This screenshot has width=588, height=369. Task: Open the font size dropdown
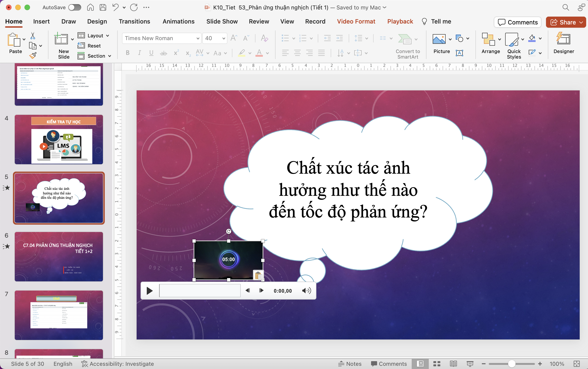(x=223, y=38)
